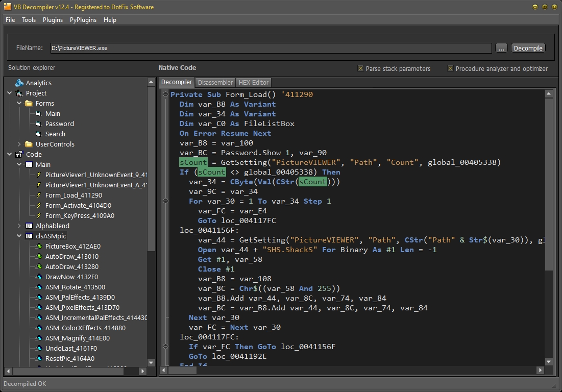This screenshot has height=392, width=562.
Task: Open the File menu
Action: coord(10,20)
